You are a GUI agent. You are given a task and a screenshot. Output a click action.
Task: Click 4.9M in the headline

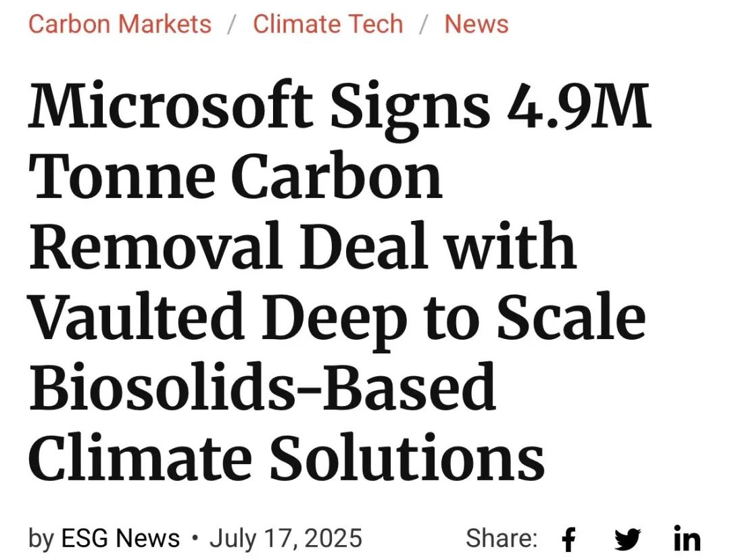click(x=579, y=104)
